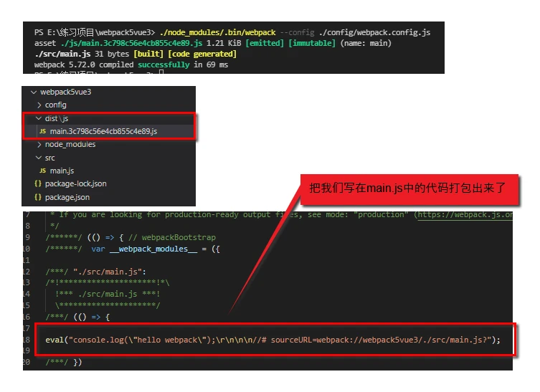Collapse the src folder chevron
Screen dimensions: 540x392
point(39,158)
